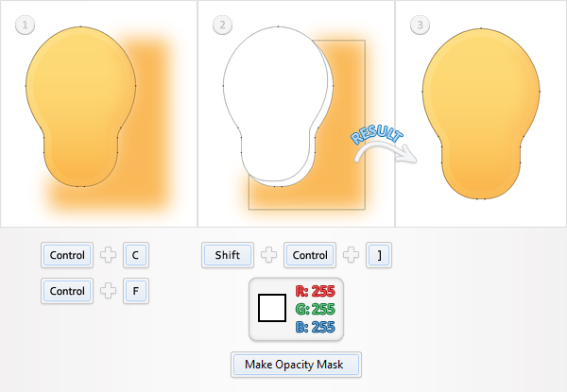Click the plus sign between Control and F

(108, 291)
